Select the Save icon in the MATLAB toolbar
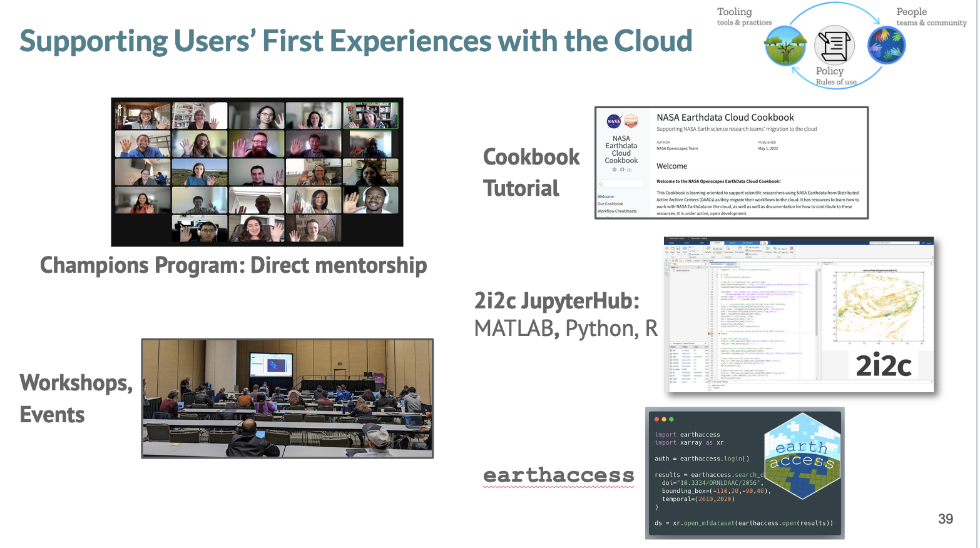 coord(678,248)
